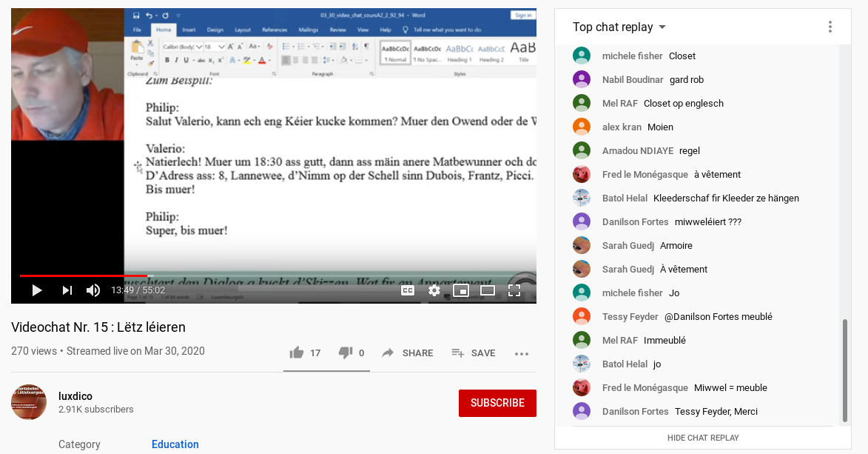Mute the video volume

92,290
